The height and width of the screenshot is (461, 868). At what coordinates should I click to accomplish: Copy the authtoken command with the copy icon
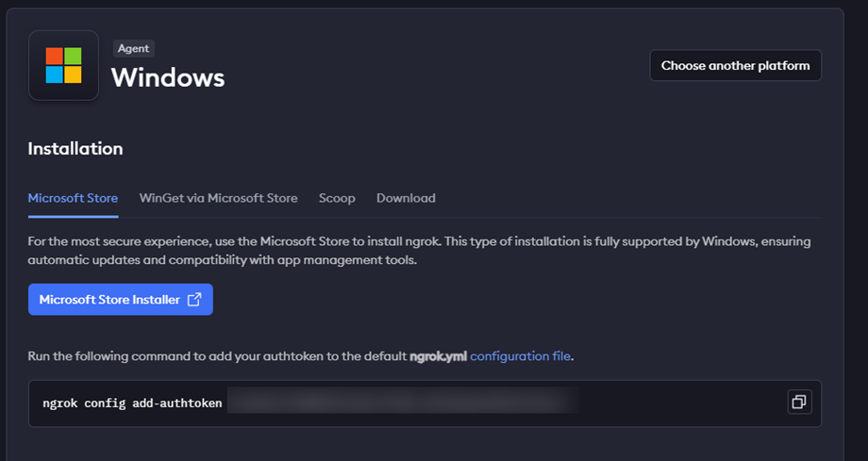coord(798,403)
